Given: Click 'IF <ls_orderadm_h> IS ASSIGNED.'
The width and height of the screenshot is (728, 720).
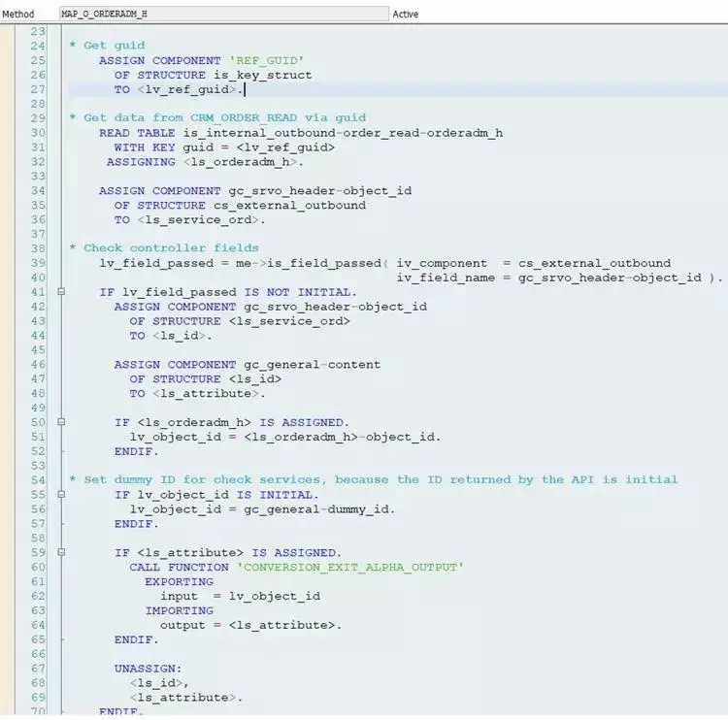Looking at the screenshot, I should (x=232, y=423).
